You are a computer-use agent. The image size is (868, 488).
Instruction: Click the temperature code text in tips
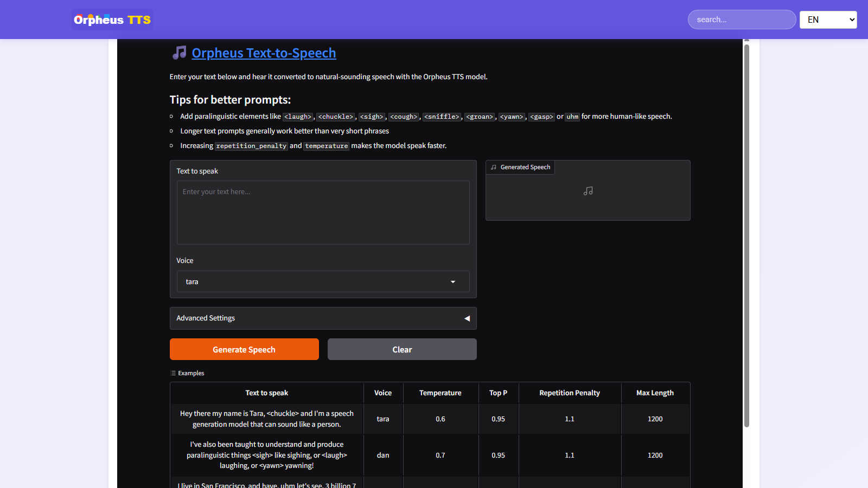(x=327, y=146)
